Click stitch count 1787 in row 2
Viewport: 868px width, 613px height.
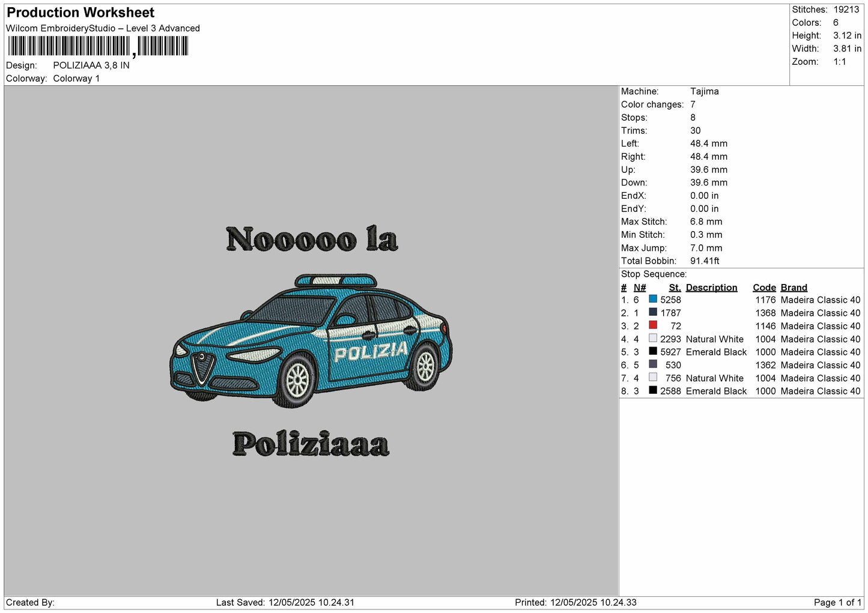click(x=670, y=313)
